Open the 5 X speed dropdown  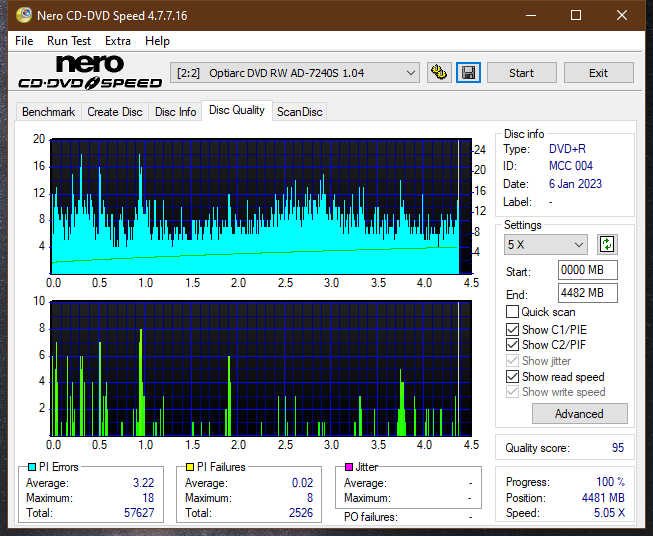546,244
